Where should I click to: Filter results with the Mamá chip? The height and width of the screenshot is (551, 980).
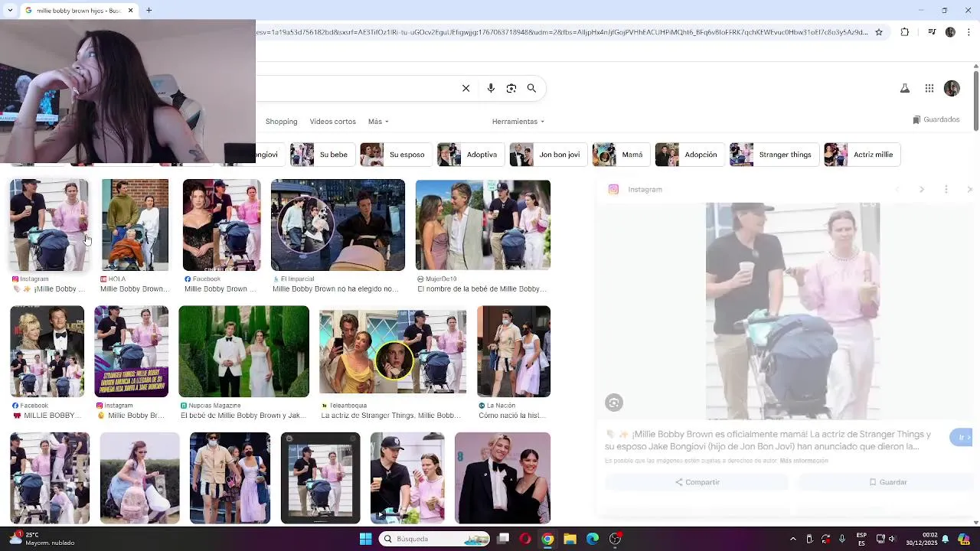[x=620, y=155]
